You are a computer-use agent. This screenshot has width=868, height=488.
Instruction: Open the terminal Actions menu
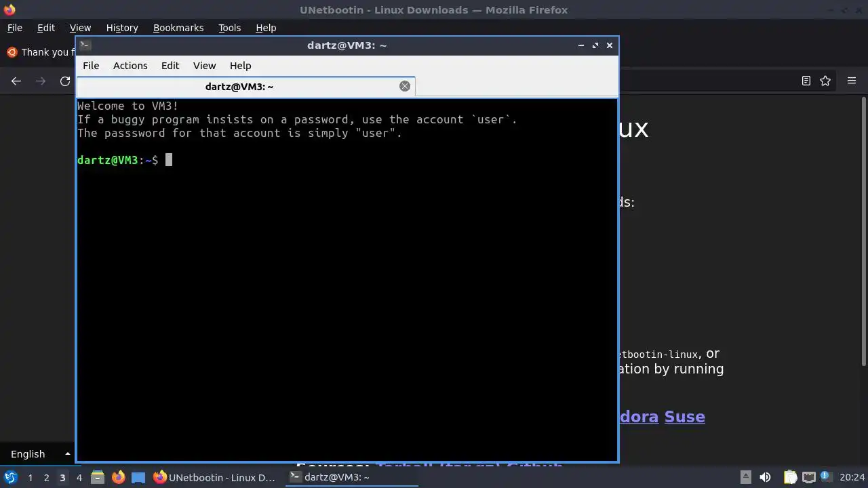click(x=130, y=66)
